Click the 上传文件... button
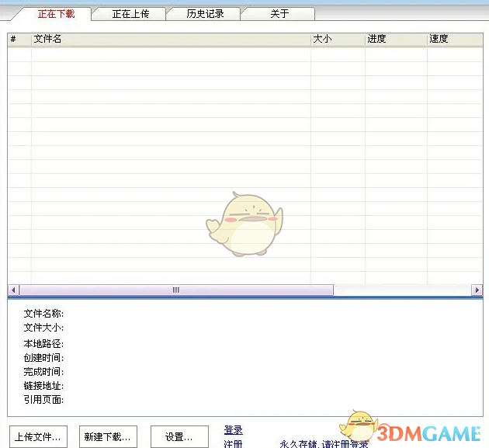489x448 pixels. click(x=38, y=437)
